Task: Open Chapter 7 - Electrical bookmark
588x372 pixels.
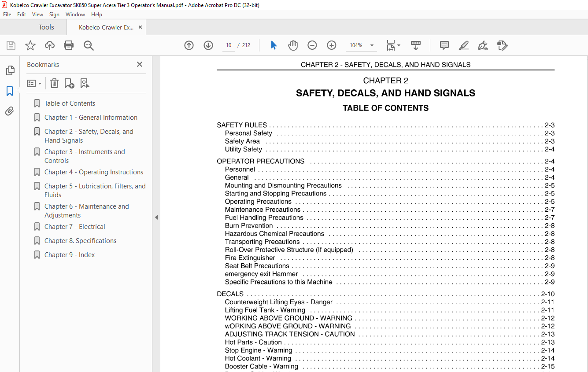Action: click(x=75, y=227)
